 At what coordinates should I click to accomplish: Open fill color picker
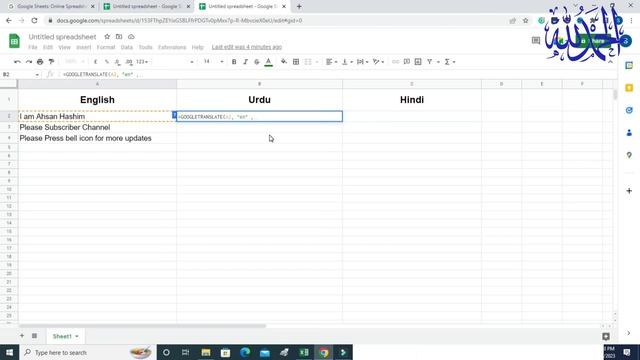click(284, 62)
